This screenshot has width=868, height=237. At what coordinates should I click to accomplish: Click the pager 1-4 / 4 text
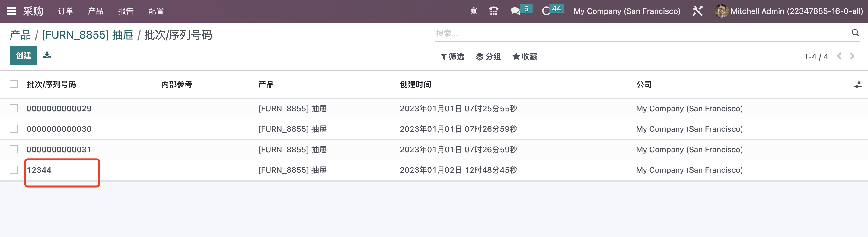click(816, 57)
